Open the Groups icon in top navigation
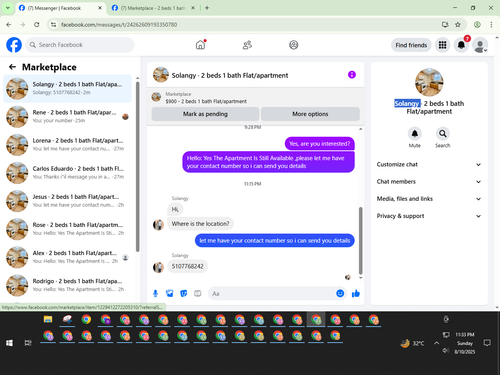 point(294,45)
